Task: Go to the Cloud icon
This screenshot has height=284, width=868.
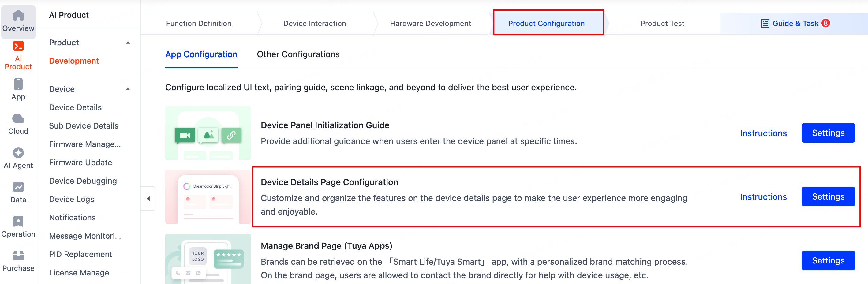Action: coord(18,119)
